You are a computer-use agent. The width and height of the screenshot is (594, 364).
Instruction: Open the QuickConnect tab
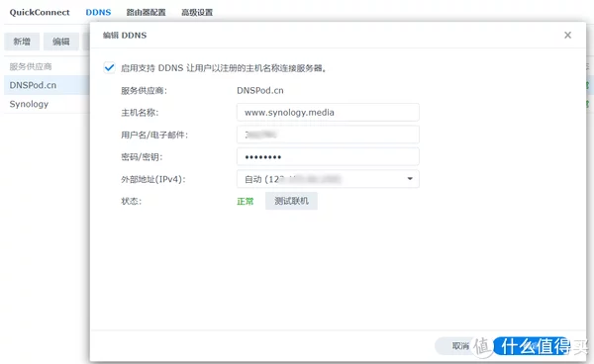tap(40, 12)
